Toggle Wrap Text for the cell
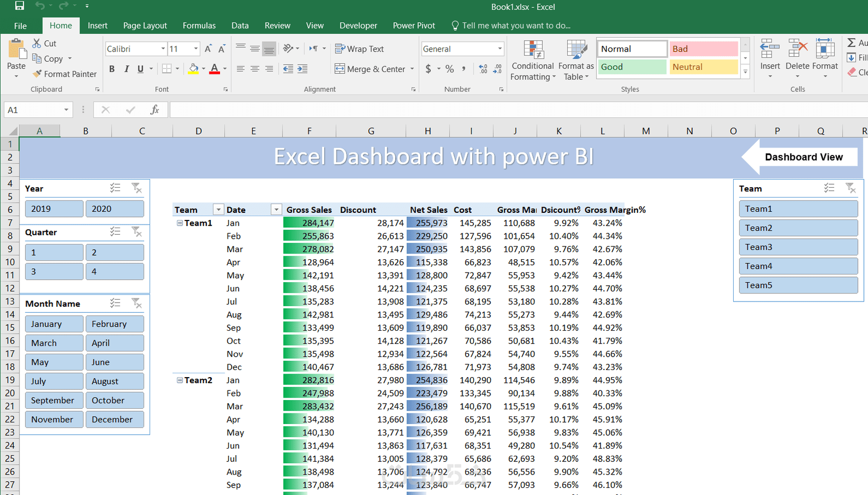This screenshot has height=495, width=868. (x=359, y=49)
